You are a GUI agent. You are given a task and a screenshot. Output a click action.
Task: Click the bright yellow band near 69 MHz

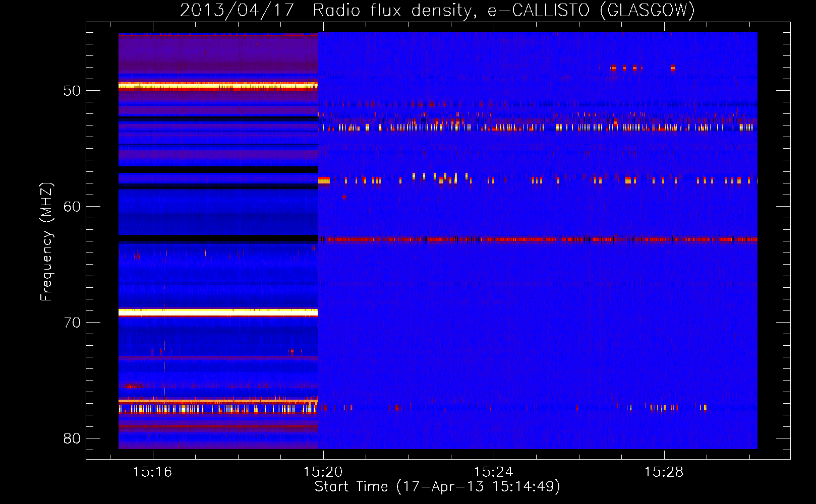pyautogui.click(x=218, y=313)
